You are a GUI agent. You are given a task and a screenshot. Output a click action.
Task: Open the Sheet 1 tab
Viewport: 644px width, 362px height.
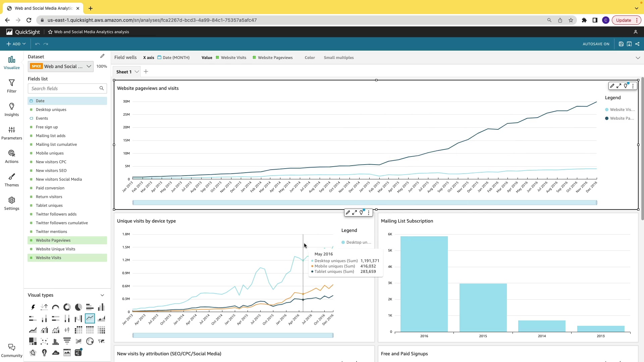coord(124,72)
